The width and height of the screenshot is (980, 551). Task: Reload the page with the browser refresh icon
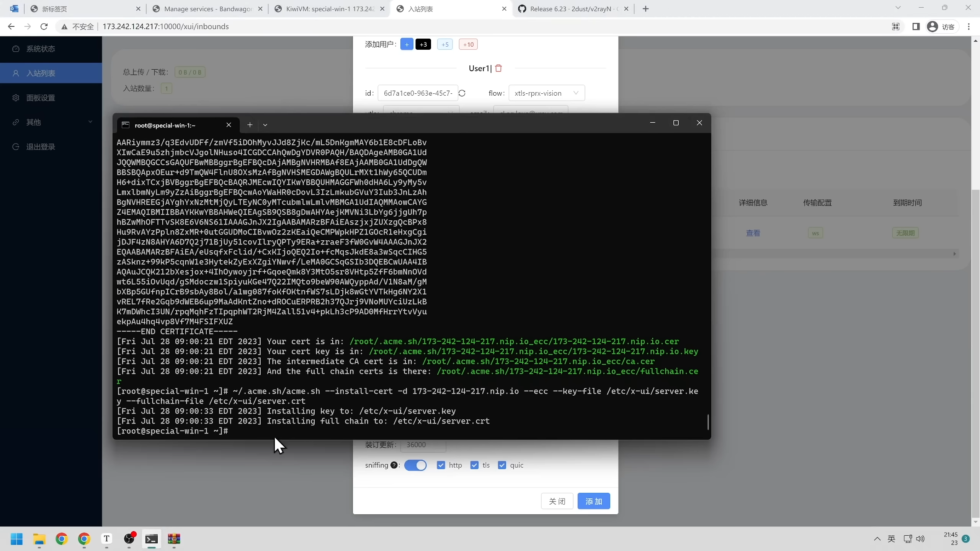44,26
